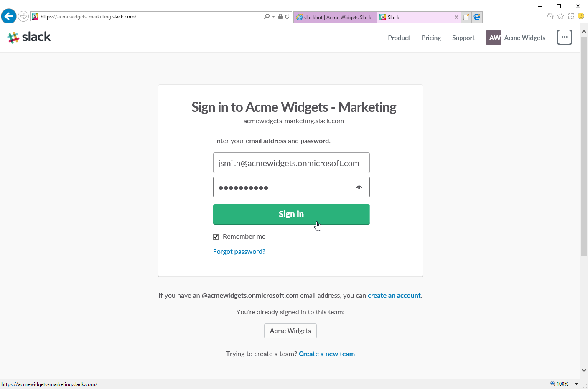This screenshot has width=588, height=389.
Task: Open the zoom level dropdown arrow
Action: pyautogui.click(x=577, y=384)
